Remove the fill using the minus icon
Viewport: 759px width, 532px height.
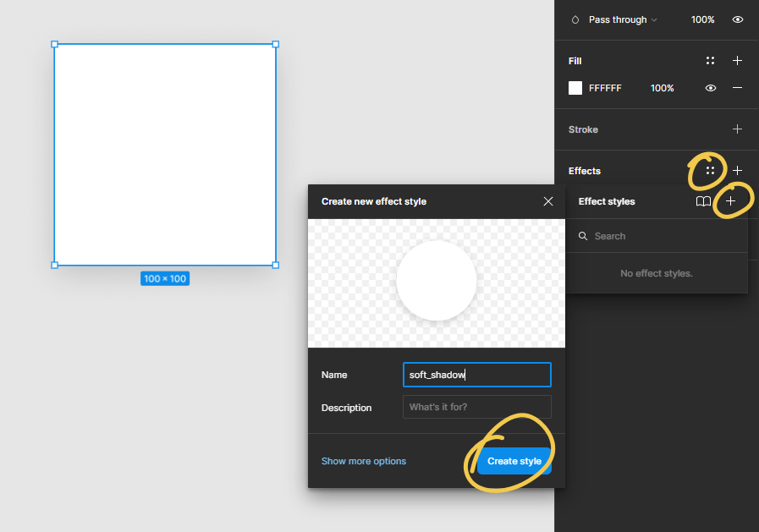pos(737,87)
